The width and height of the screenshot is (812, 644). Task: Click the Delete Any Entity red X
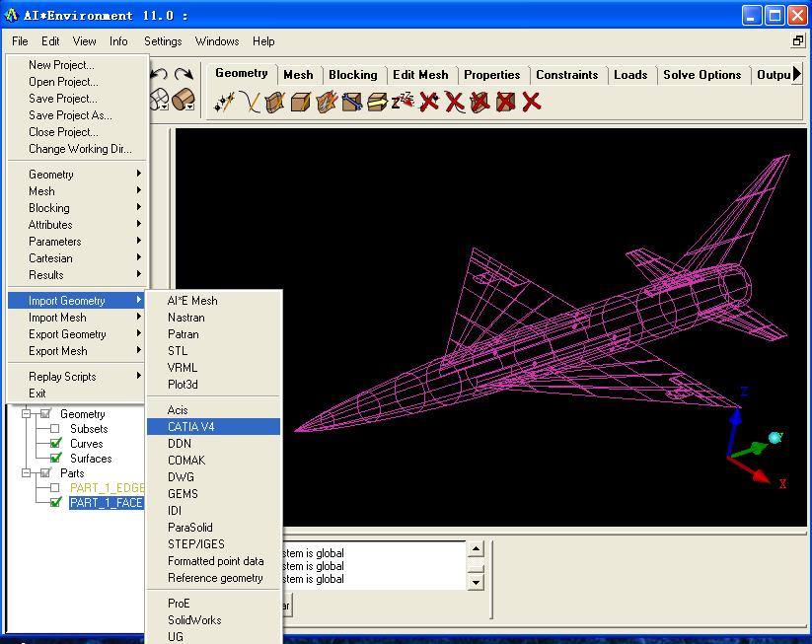tap(532, 102)
